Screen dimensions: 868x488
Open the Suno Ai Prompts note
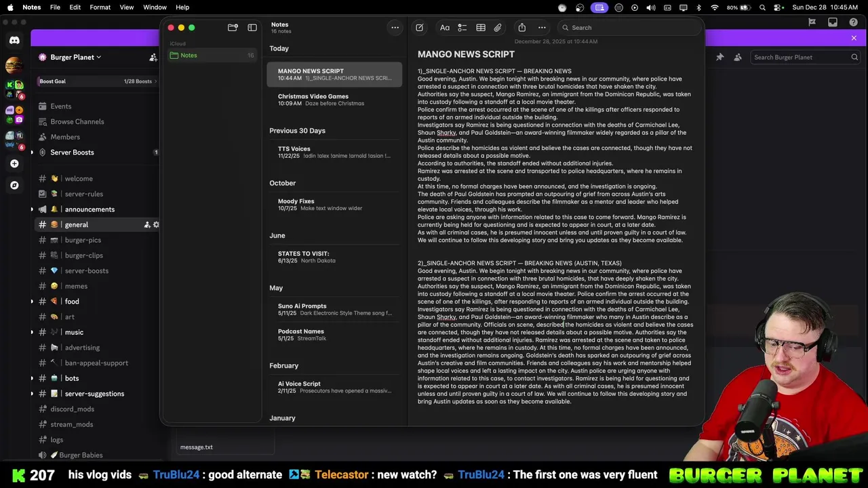coord(334,309)
